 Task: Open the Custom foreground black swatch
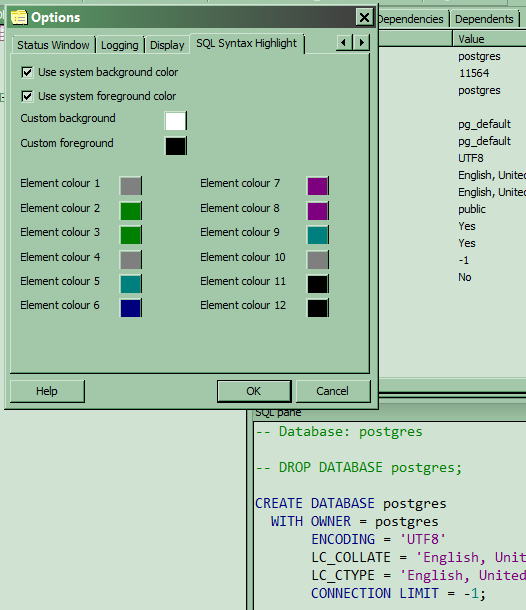(x=176, y=146)
